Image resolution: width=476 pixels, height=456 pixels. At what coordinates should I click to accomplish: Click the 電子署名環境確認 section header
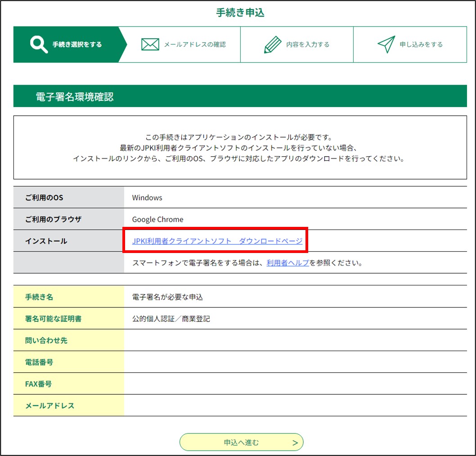coord(240,96)
